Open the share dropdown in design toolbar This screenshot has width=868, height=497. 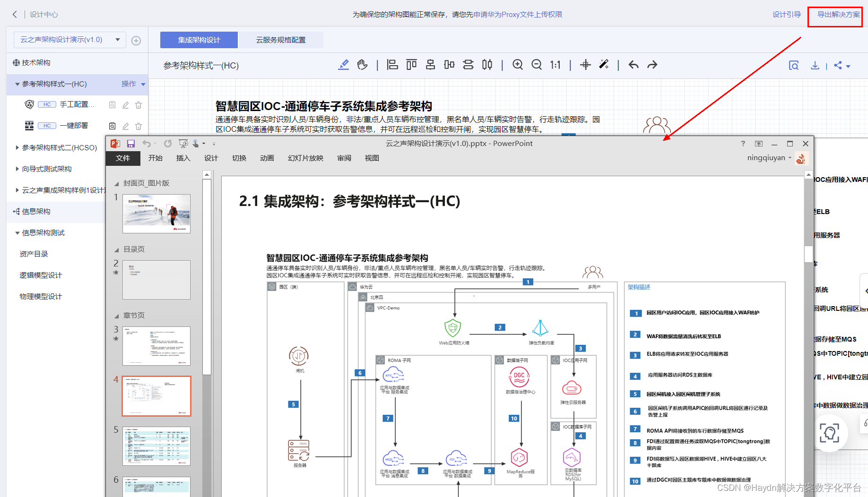(842, 66)
